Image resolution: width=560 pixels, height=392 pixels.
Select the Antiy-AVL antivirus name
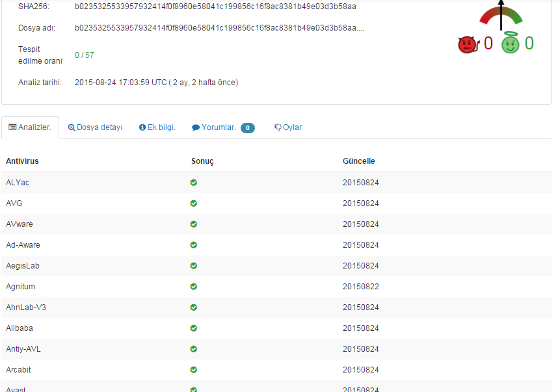(x=23, y=349)
